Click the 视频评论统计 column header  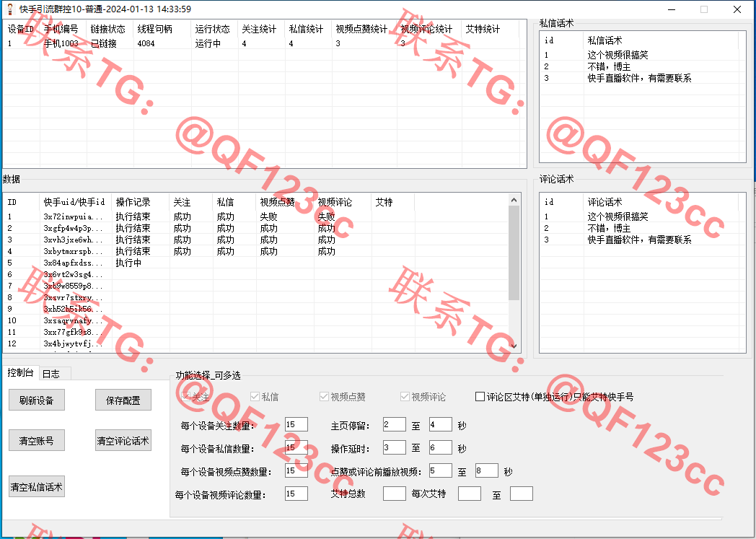point(430,29)
